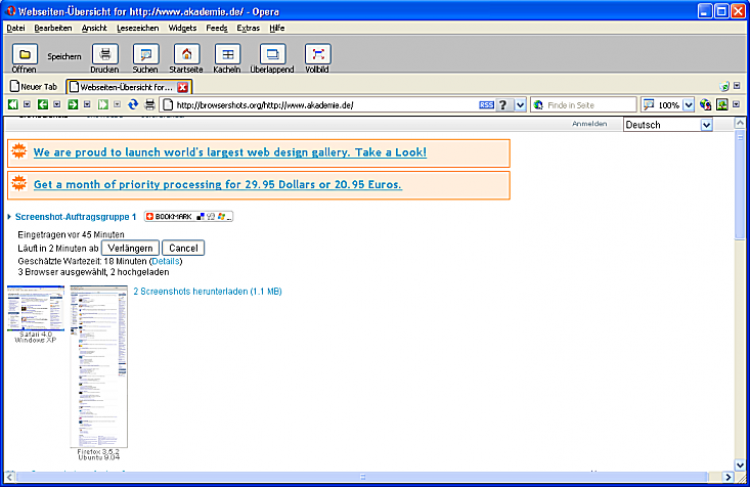
Task: Expand the 100% zoom level dropdown
Action: (x=689, y=105)
